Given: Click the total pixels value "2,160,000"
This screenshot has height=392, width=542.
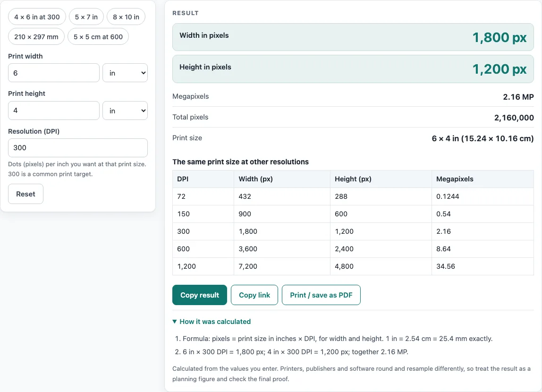Looking at the screenshot, I should pos(514,118).
